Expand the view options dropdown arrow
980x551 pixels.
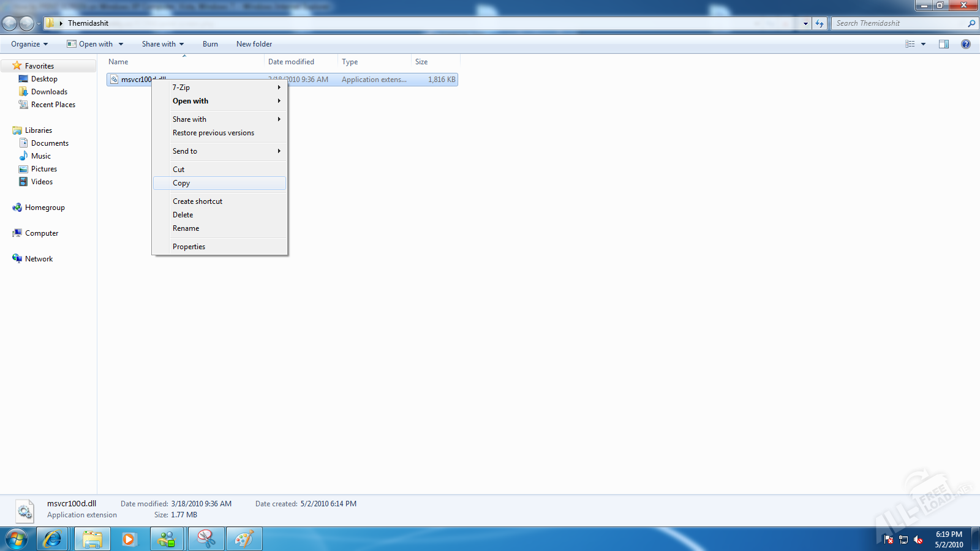[x=923, y=44]
